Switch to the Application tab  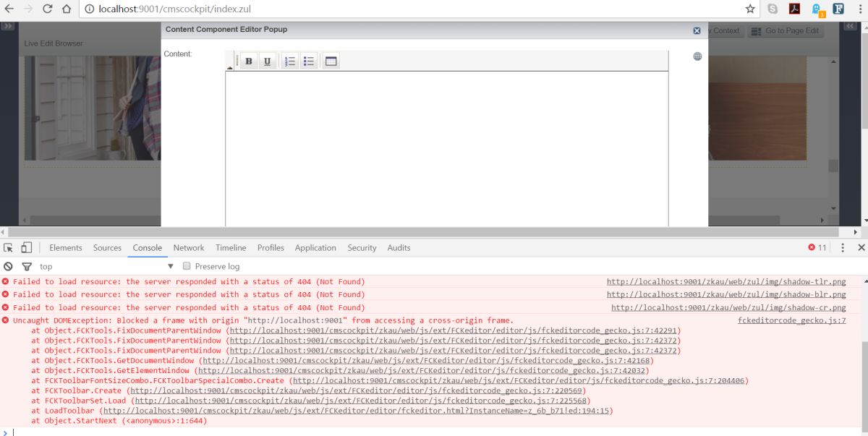click(315, 247)
